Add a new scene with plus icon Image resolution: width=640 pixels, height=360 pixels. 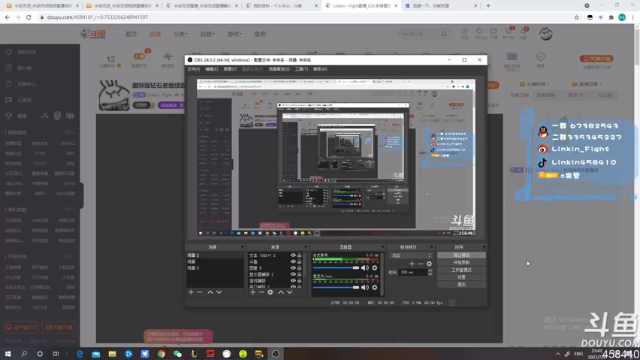(x=191, y=292)
